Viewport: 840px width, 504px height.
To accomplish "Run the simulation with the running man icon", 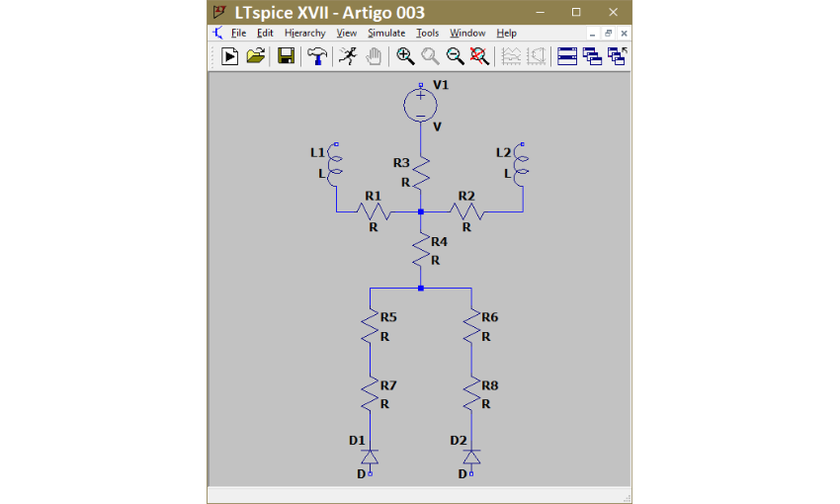I will (x=347, y=56).
